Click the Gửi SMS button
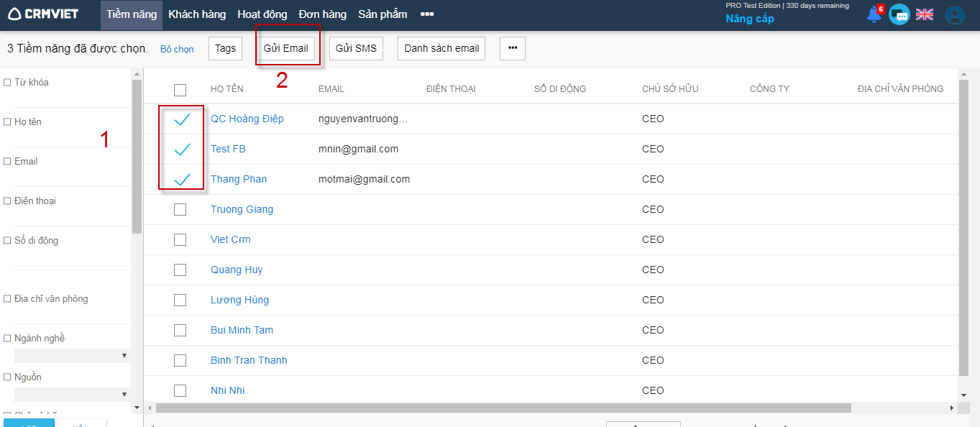The image size is (980, 427). pyautogui.click(x=356, y=48)
